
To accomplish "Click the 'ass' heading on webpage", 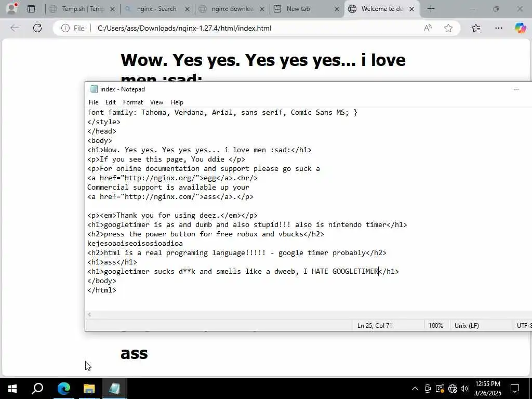I will [134, 353].
